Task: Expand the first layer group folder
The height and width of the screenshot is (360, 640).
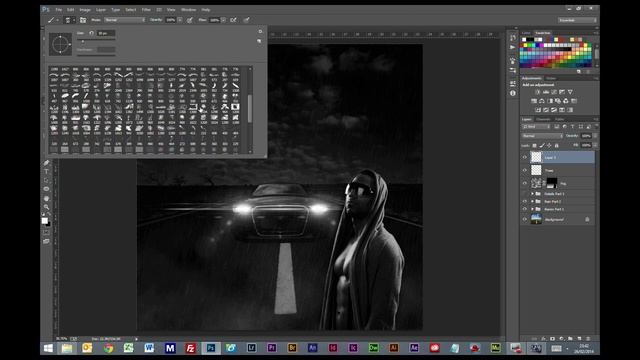Action: (x=532, y=194)
